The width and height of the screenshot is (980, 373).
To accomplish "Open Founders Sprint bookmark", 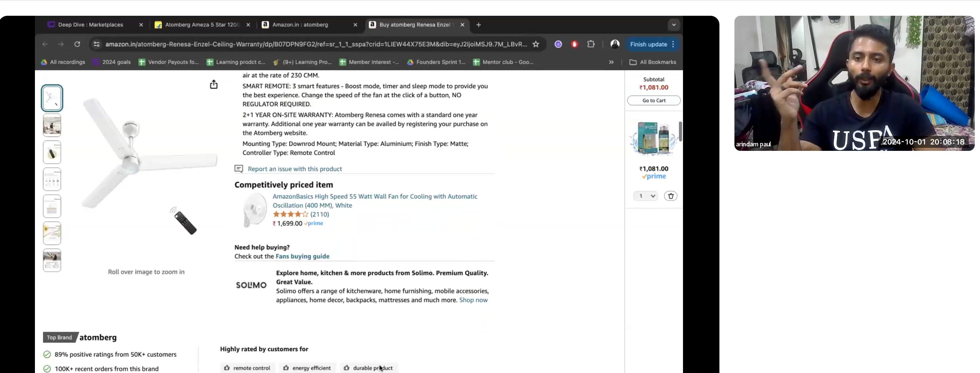I will [x=436, y=62].
